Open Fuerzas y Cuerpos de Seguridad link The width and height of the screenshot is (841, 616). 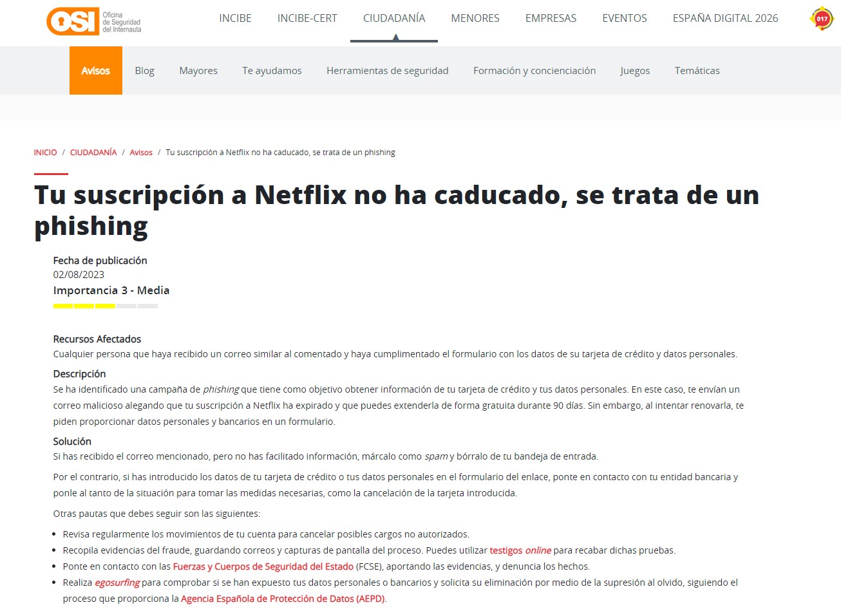pos(263,566)
